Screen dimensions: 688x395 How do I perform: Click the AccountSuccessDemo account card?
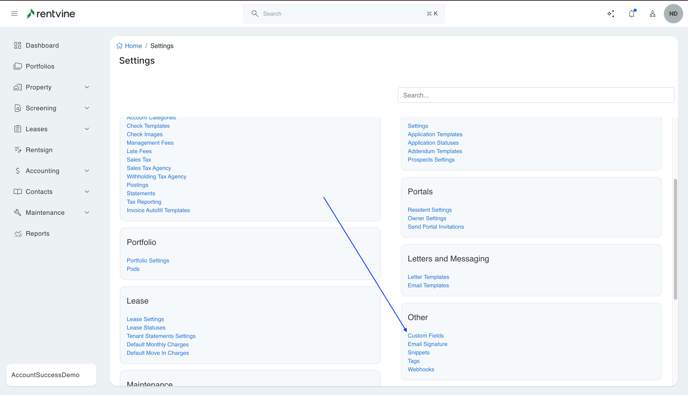click(x=51, y=375)
